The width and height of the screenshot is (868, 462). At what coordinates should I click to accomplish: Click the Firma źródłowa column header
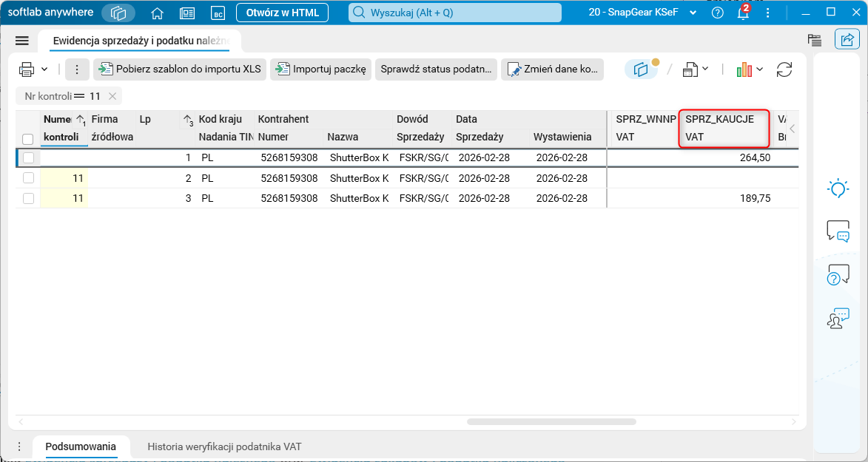pyautogui.click(x=112, y=128)
